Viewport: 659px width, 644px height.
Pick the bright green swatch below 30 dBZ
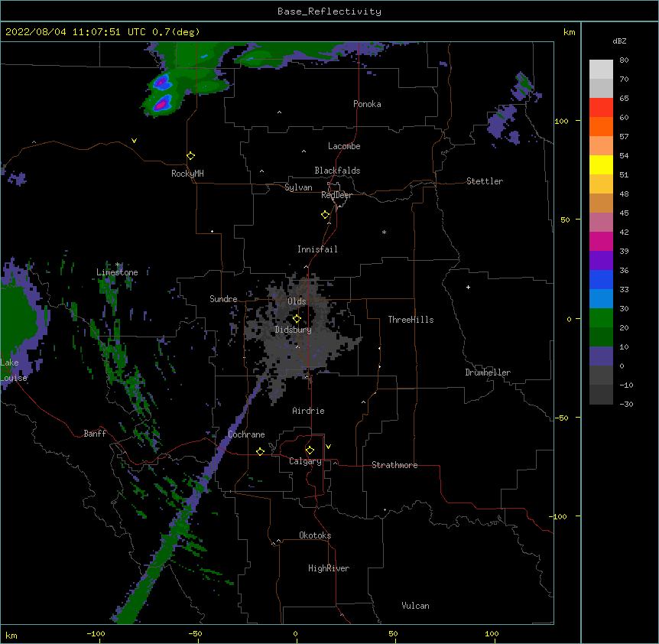pos(601,318)
